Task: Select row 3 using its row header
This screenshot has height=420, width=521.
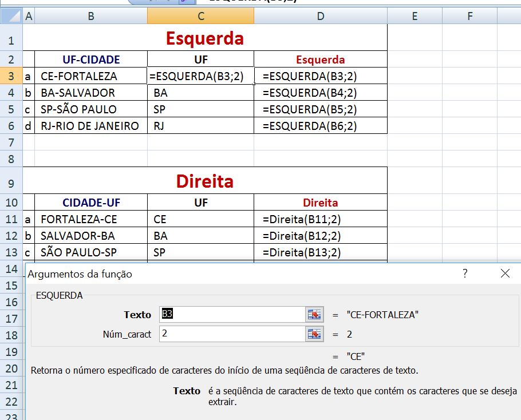Action: point(11,76)
